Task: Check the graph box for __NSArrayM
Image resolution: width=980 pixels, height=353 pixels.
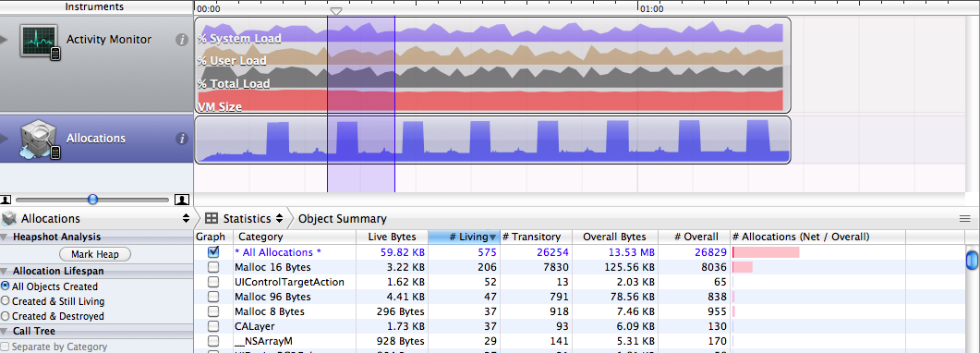Action: (x=213, y=341)
